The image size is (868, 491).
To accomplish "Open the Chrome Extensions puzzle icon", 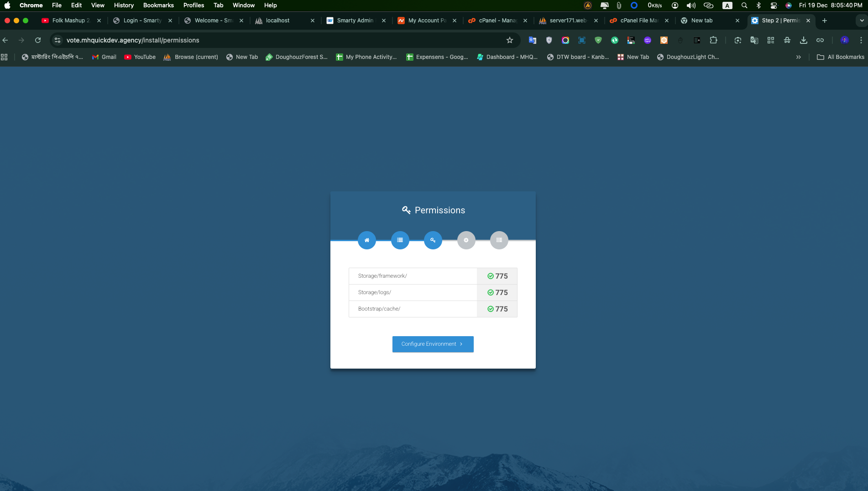I will 713,40.
